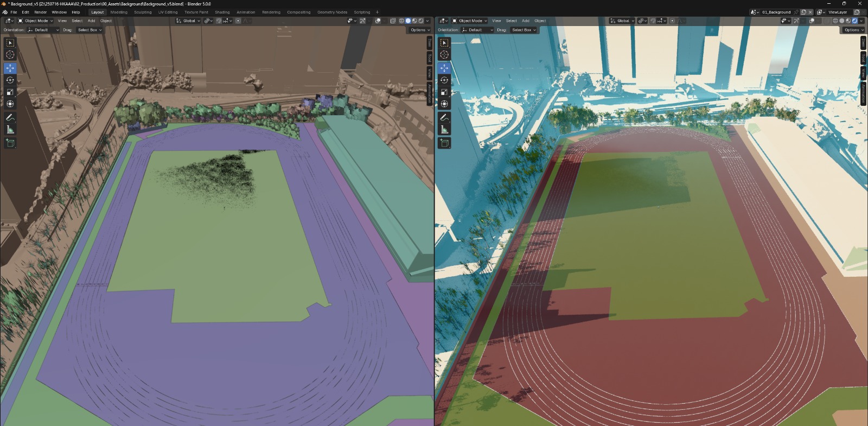This screenshot has height=426, width=868.
Task: Select the Annotate tool in left viewport
Action: [x=10, y=117]
